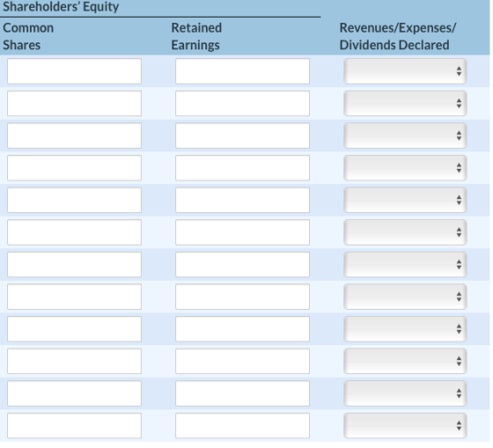Screen dimensions: 493x448
Task: Open the fifth row Revenues/Expenses/Dividends dropdown
Action: [405, 201]
